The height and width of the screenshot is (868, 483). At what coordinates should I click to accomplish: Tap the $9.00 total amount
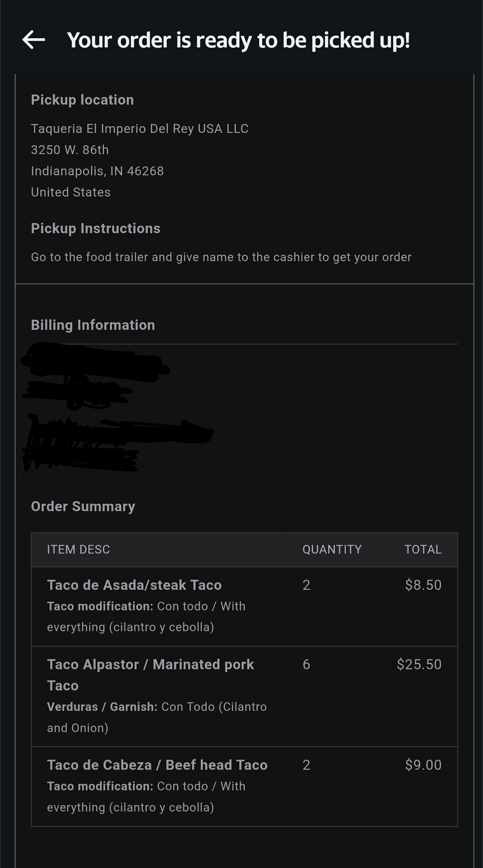[x=423, y=765]
